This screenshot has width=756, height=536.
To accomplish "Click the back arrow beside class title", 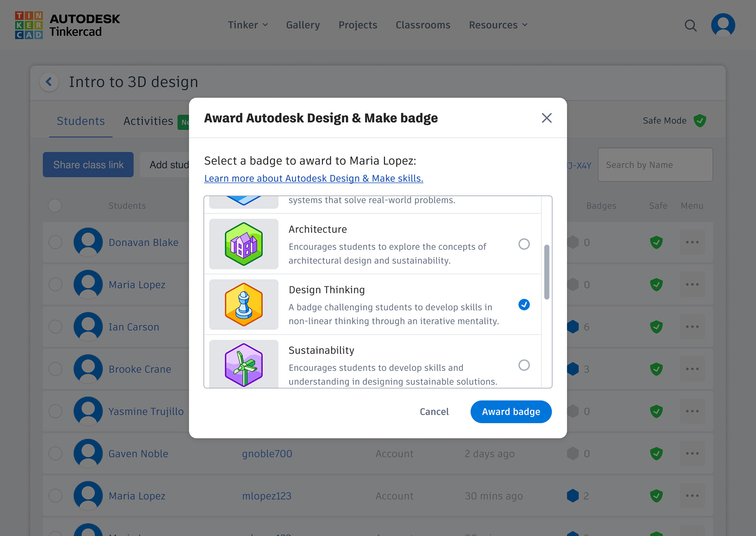I will point(49,82).
